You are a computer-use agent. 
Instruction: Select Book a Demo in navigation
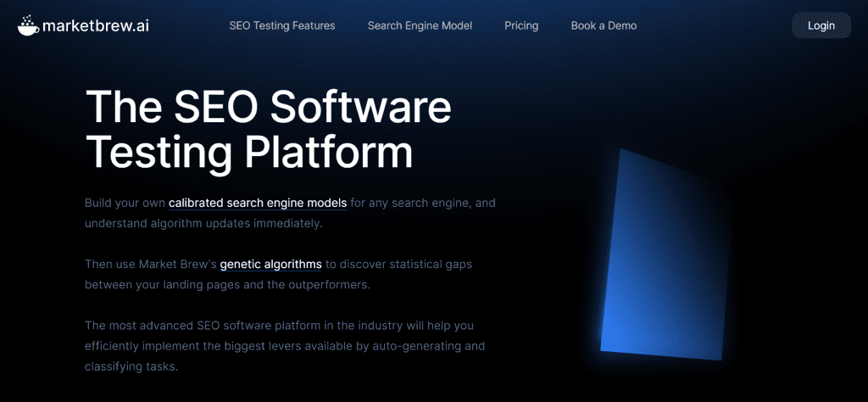pyautogui.click(x=604, y=25)
